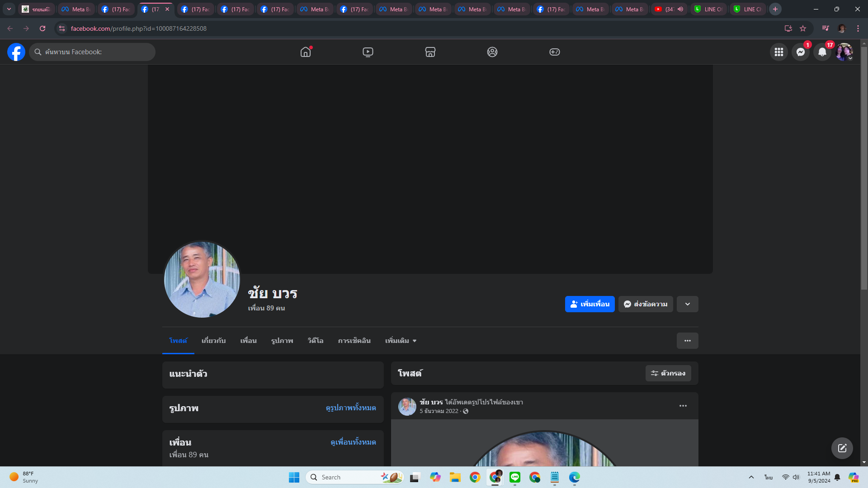868x488 pixels.
Task: Open your account menu via the profile avatar
Action: tap(844, 52)
